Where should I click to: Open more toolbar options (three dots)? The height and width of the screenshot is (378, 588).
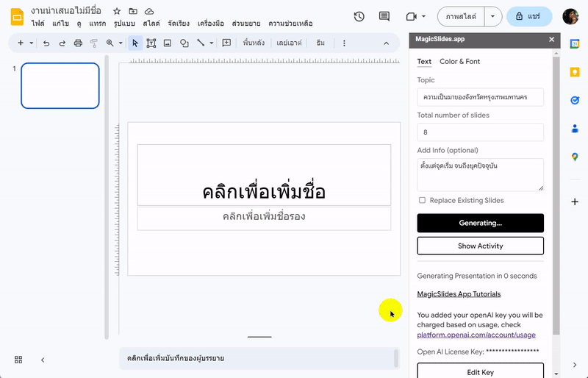344,43
